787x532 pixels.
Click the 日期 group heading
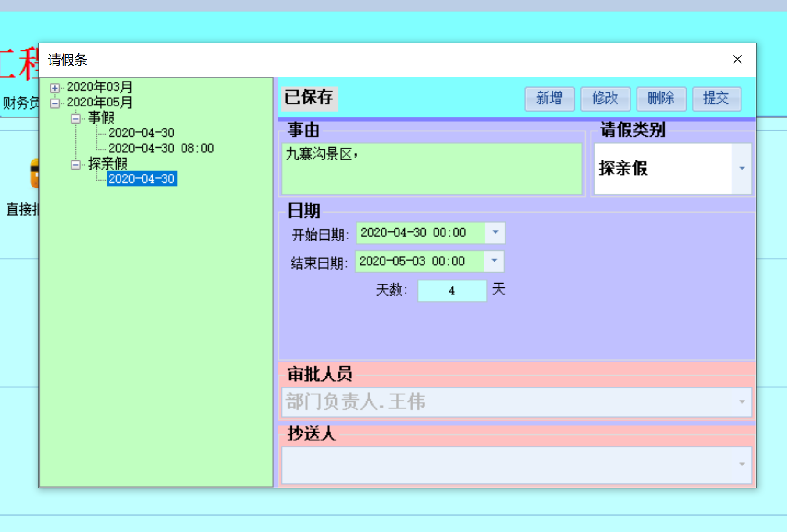tap(304, 211)
